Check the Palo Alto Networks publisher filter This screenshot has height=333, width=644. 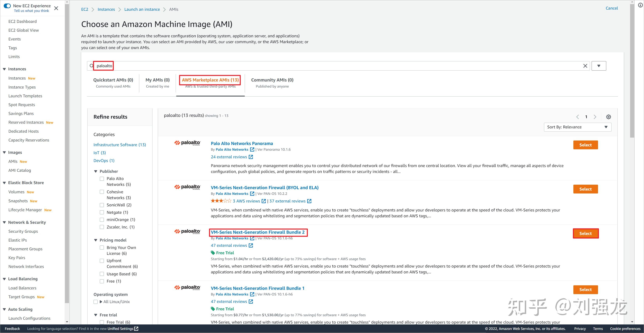102,179
